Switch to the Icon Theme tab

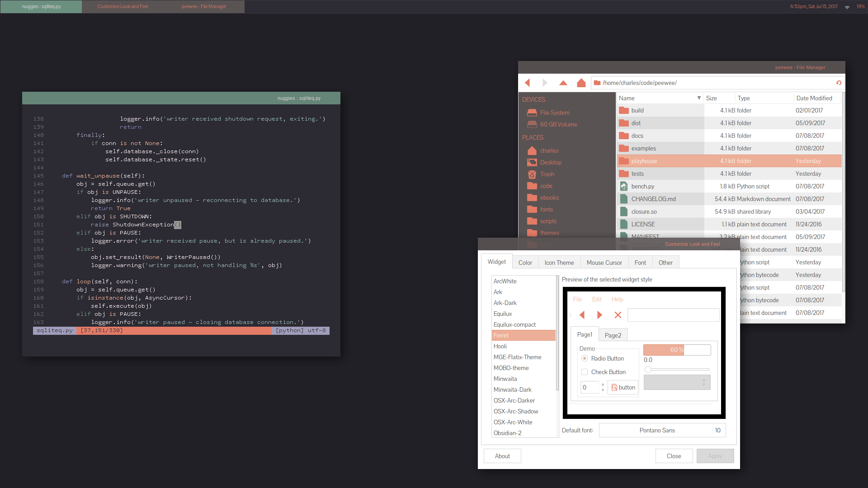click(559, 263)
